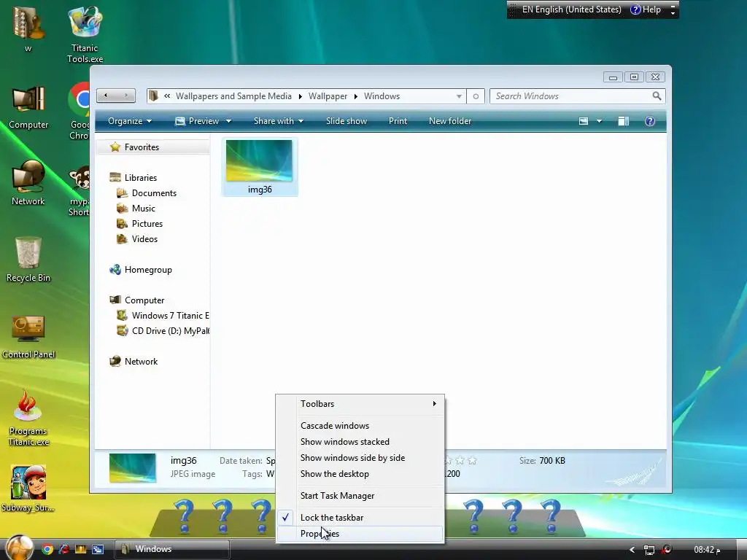
Task: Open the Preview dropdown arrow
Action: (228, 121)
